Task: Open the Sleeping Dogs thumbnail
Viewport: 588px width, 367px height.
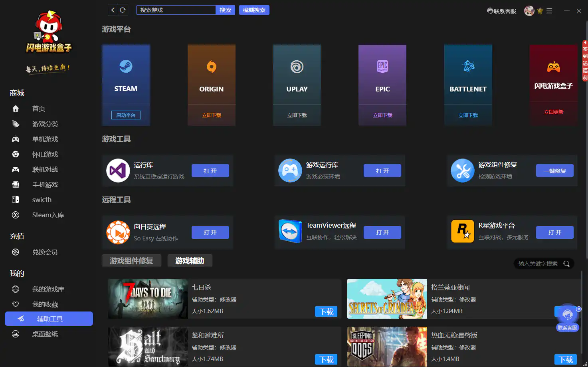Action: (x=387, y=347)
